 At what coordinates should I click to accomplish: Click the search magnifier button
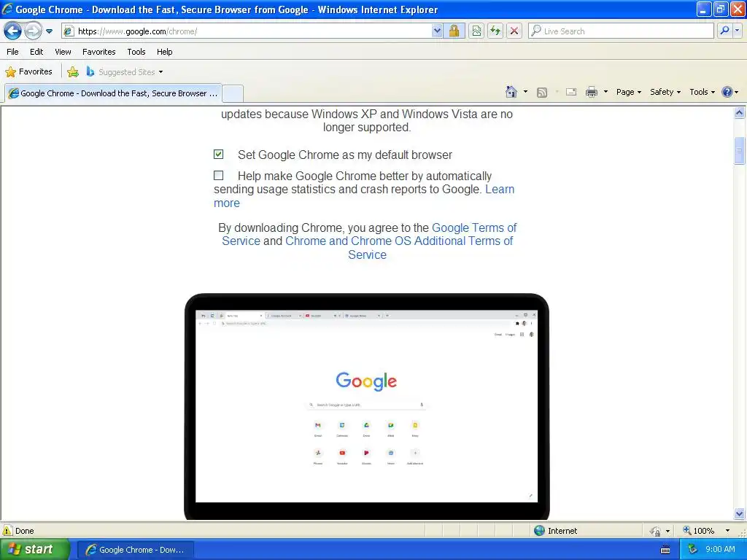pos(724,31)
